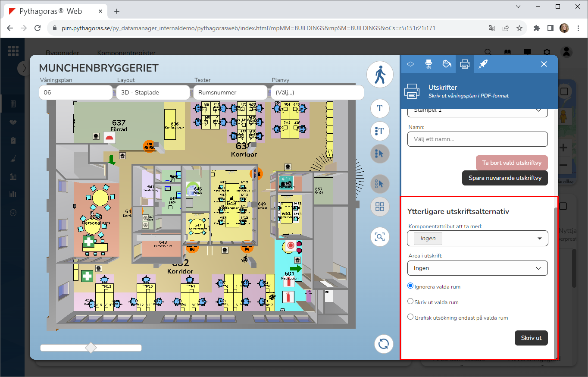The height and width of the screenshot is (377, 588).
Task: Select the 'Ignorera valda rum' radio option
Action: pyautogui.click(x=410, y=286)
